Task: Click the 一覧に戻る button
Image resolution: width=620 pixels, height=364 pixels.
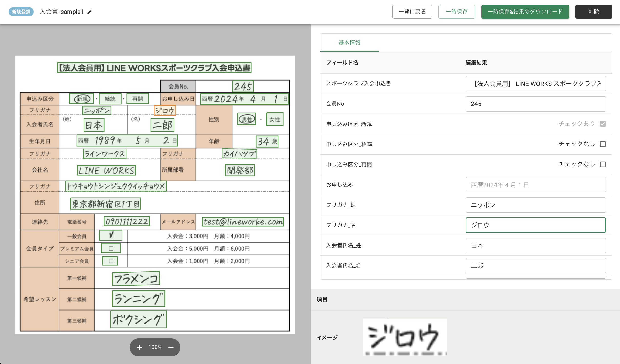Action: point(412,12)
